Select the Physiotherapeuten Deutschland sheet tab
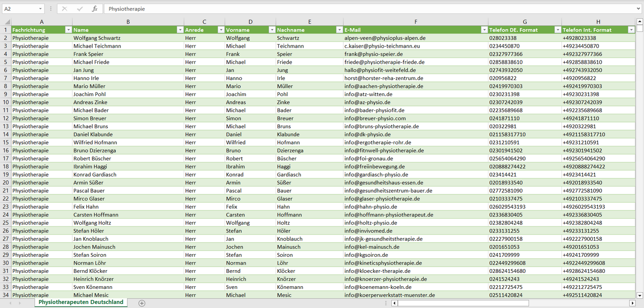The width and height of the screenshot is (644, 308). 81,302
